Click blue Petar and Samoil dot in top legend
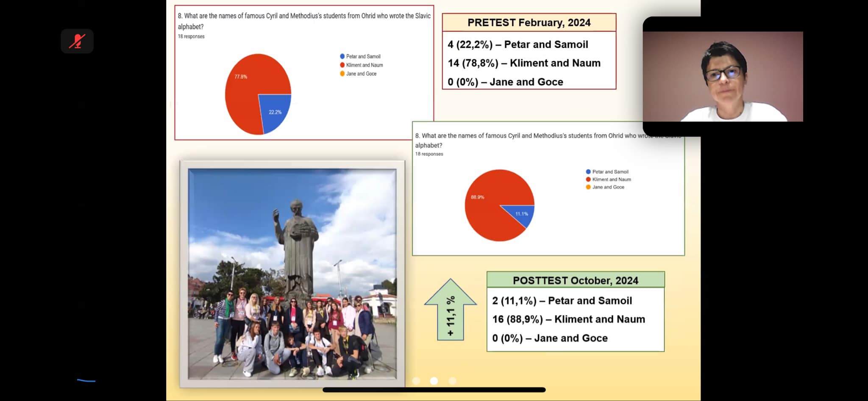Viewport: 868px width, 401px height. click(342, 56)
